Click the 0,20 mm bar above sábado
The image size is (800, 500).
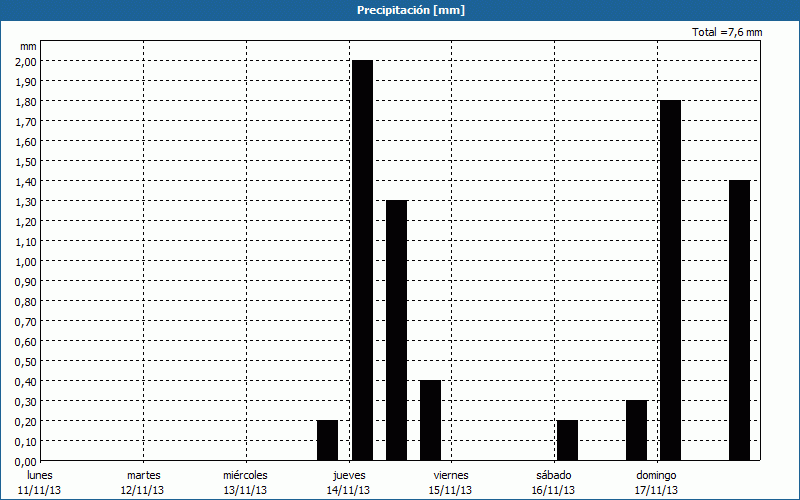point(567,440)
